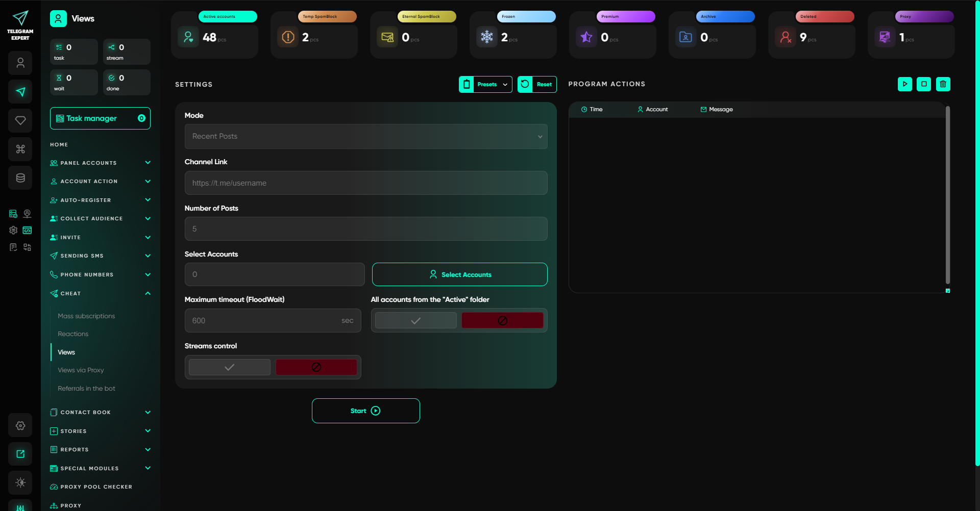Click the dark mode sun icon near bottom left

20,482
